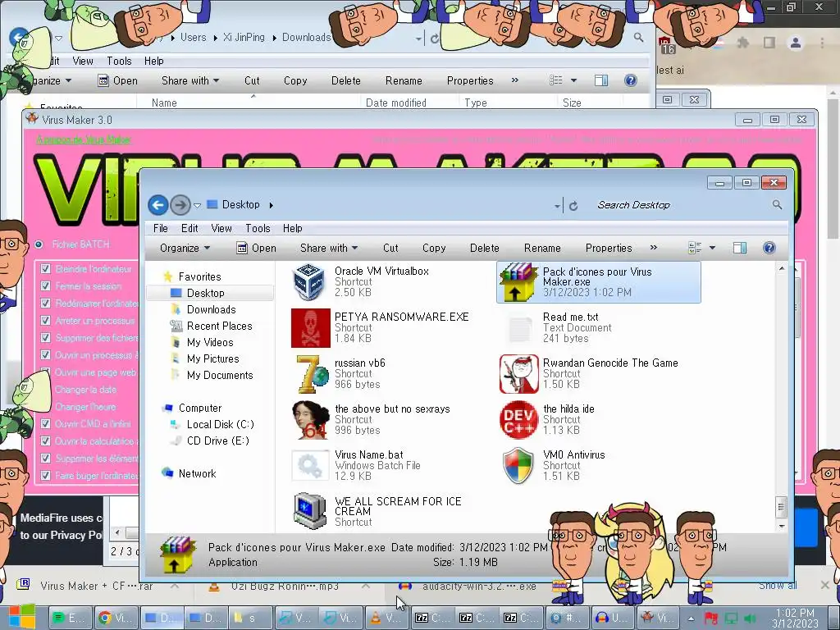Uncheck Eteindre l'ordinateur checkbox
Screen dimensions: 840x630
tap(46, 269)
